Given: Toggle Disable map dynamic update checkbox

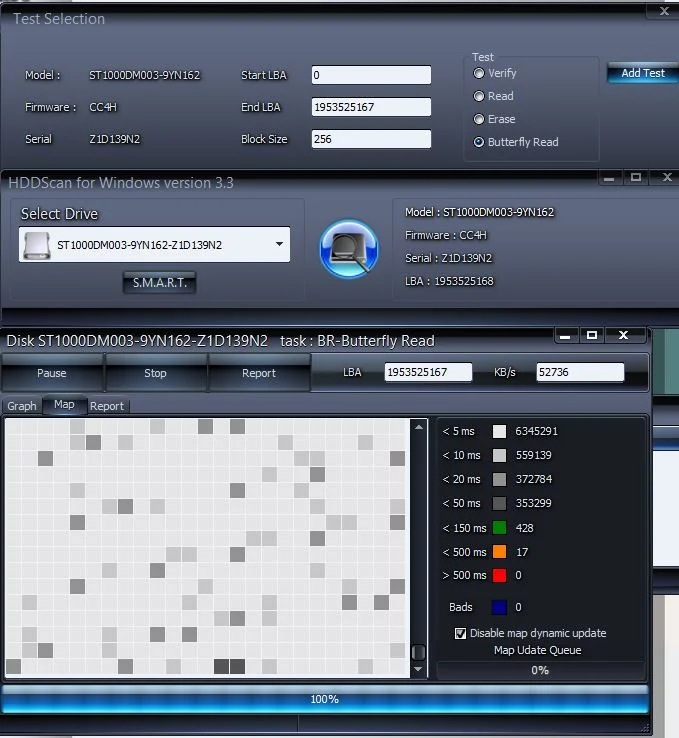Looking at the screenshot, I should click(x=460, y=633).
